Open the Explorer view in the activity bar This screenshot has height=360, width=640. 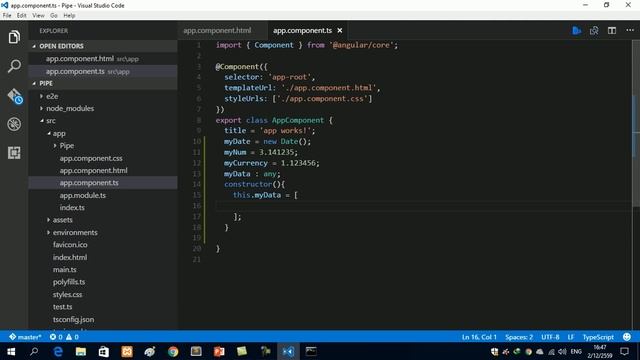click(x=14, y=37)
